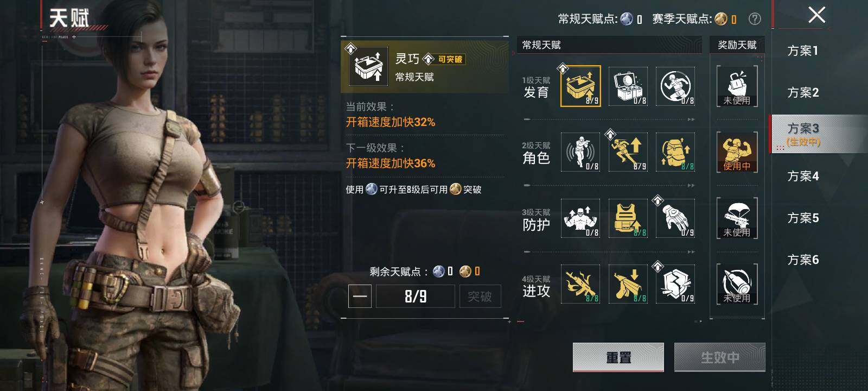Decrease talent level with minus button

360,297
